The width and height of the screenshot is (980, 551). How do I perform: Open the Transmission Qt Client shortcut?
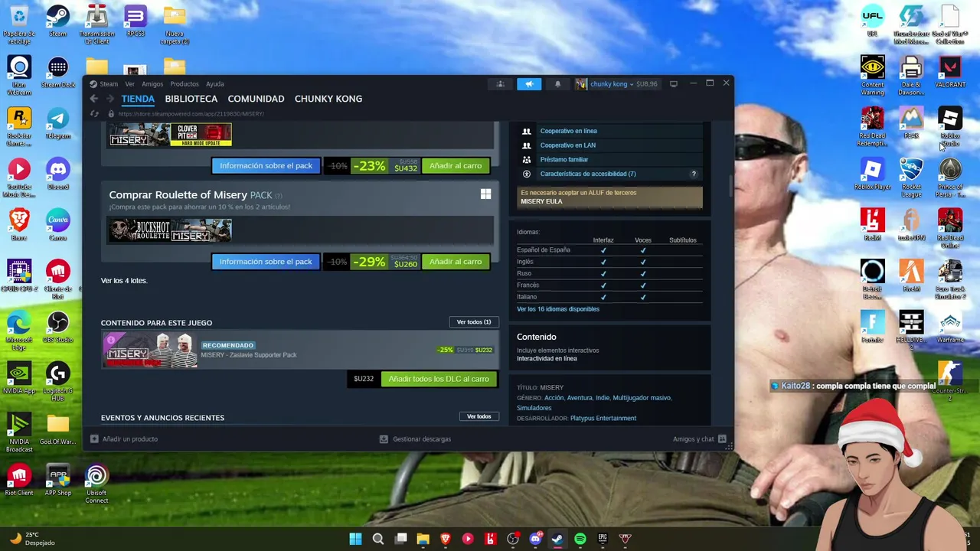coord(96,24)
